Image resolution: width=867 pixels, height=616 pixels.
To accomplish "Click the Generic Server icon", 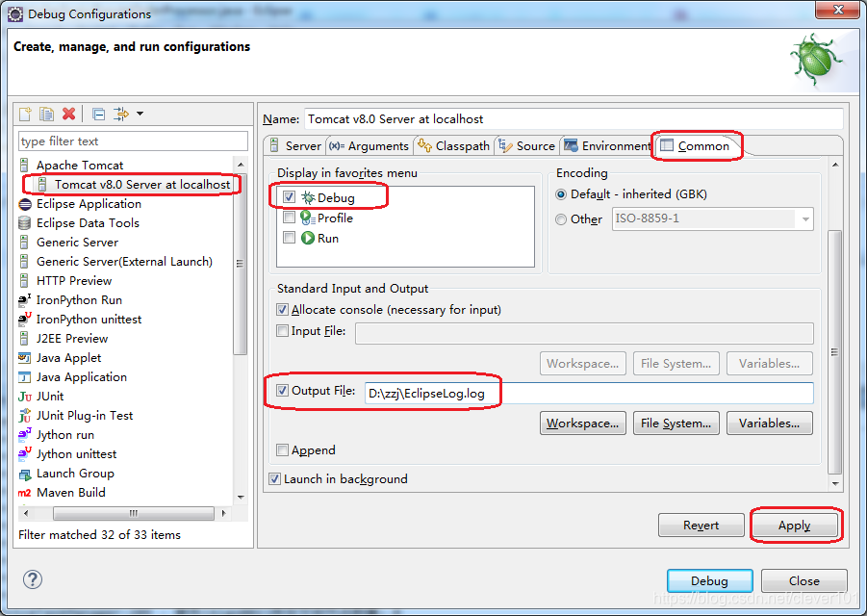I will pyautogui.click(x=24, y=243).
